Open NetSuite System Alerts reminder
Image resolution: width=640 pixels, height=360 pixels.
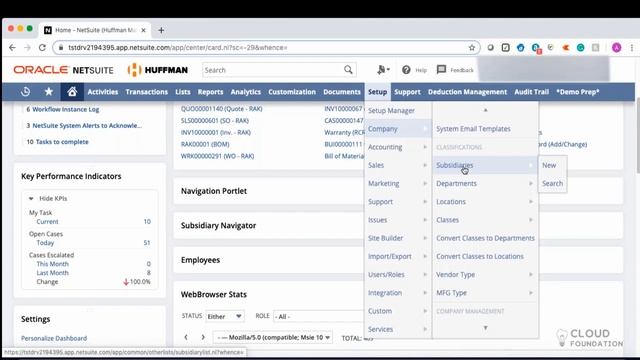point(87,125)
